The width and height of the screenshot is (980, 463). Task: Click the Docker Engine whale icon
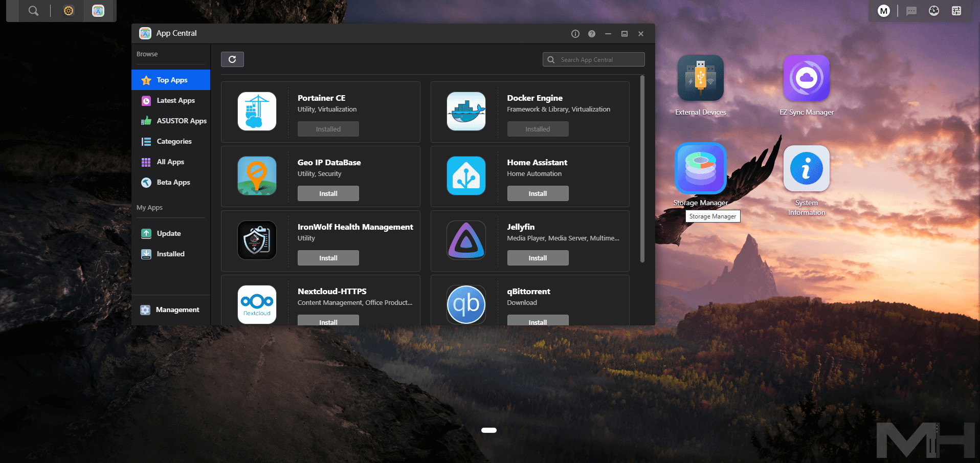click(x=466, y=112)
